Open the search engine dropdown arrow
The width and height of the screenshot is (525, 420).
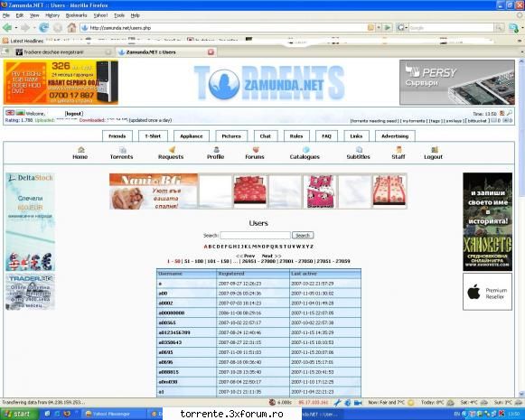tap(406, 28)
